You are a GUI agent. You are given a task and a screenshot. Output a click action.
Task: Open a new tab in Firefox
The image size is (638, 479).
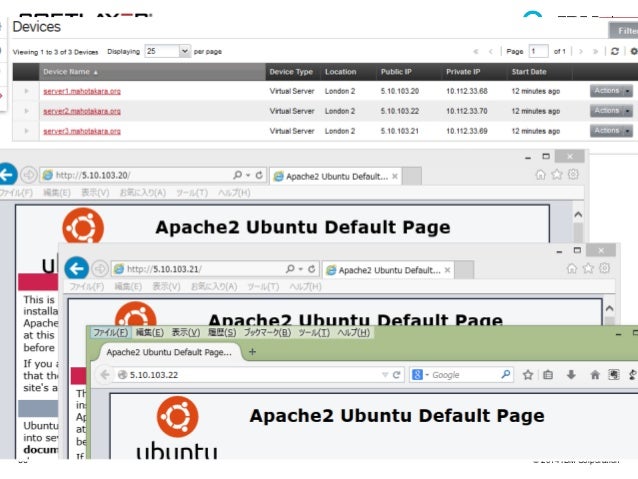click(x=252, y=352)
